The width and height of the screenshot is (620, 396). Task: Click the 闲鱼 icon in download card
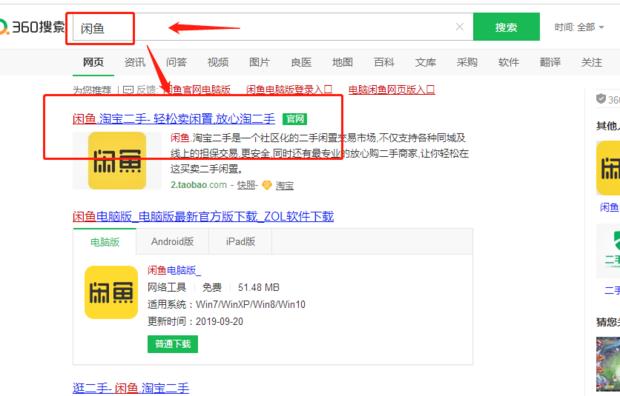pyautogui.click(x=111, y=292)
